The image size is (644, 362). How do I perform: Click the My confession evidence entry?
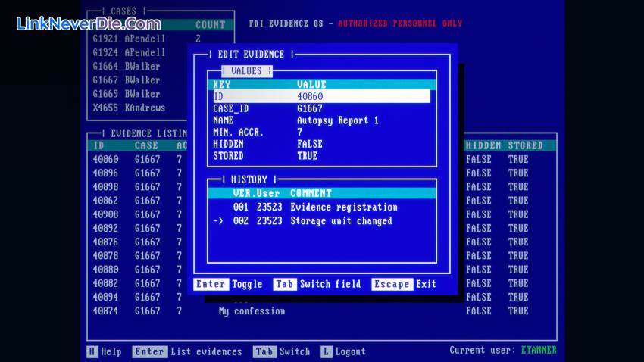point(252,311)
